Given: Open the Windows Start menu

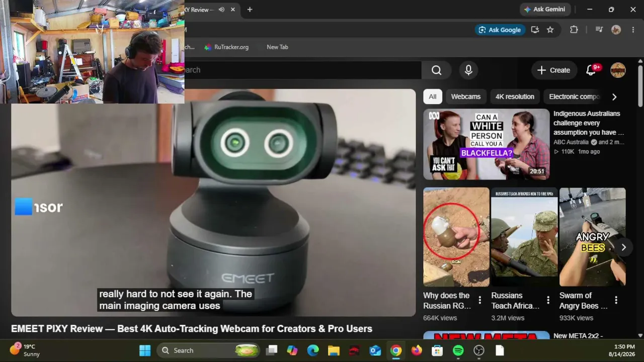Looking at the screenshot, I should pyautogui.click(x=145, y=350).
